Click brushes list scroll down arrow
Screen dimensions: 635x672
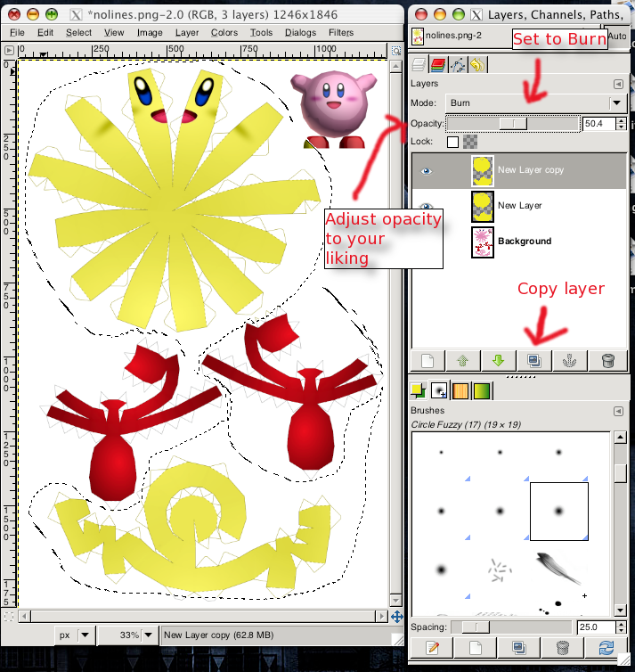pos(621,611)
